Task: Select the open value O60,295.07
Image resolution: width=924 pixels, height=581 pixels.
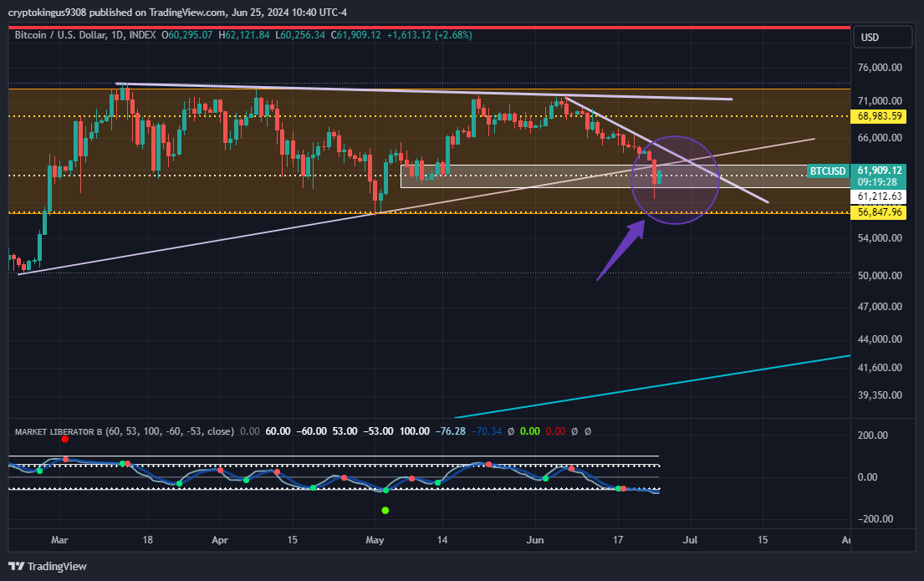Action: 186,35
